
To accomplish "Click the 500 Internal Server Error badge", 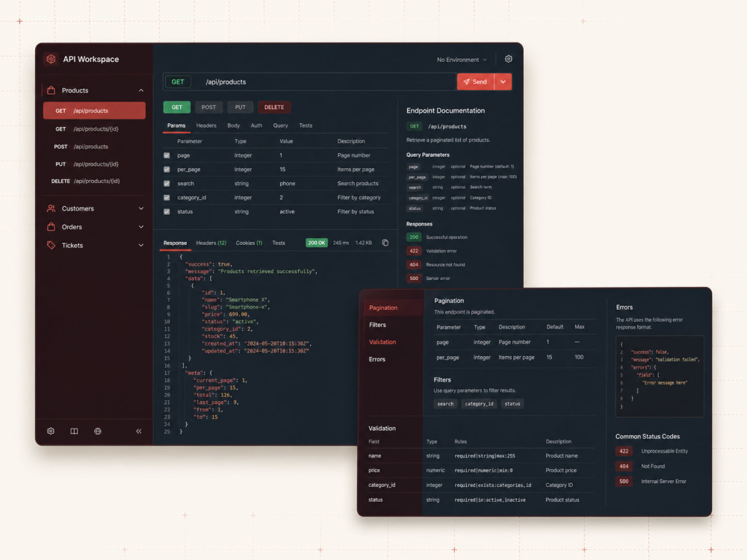I will [624, 482].
